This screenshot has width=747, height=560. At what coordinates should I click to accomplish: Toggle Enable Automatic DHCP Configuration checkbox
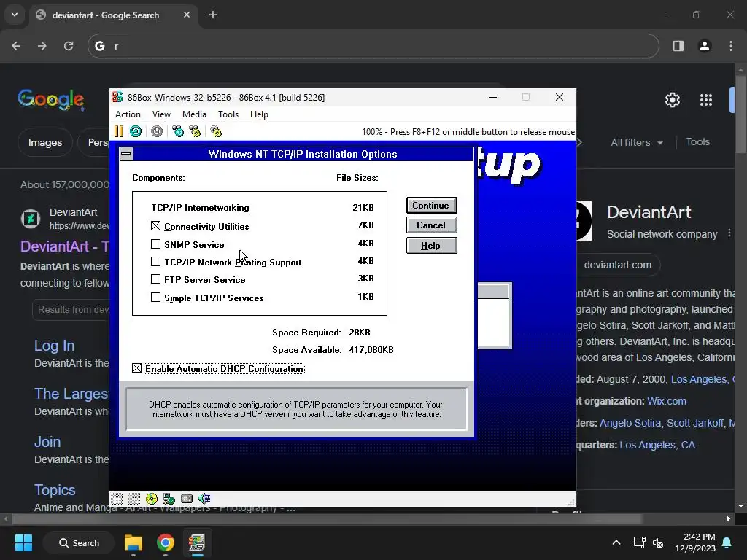(136, 368)
